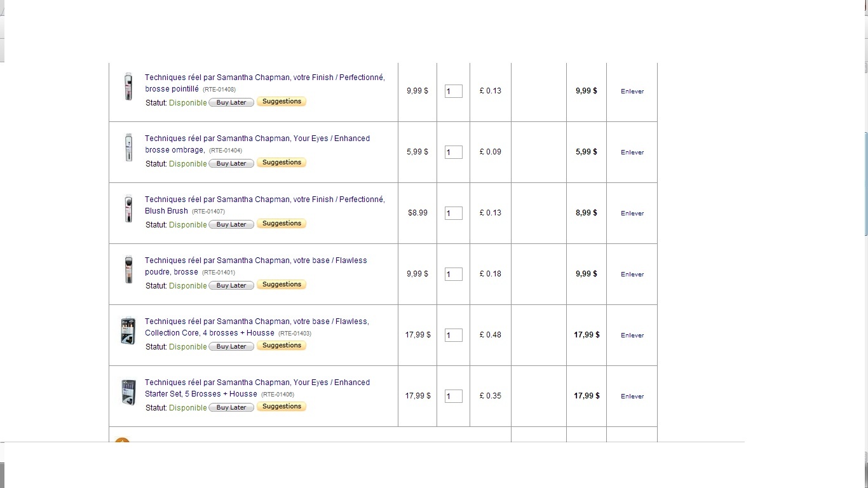Remove brosse pointillé with Enlever link
Screen dimensions: 868x488
coord(632,91)
